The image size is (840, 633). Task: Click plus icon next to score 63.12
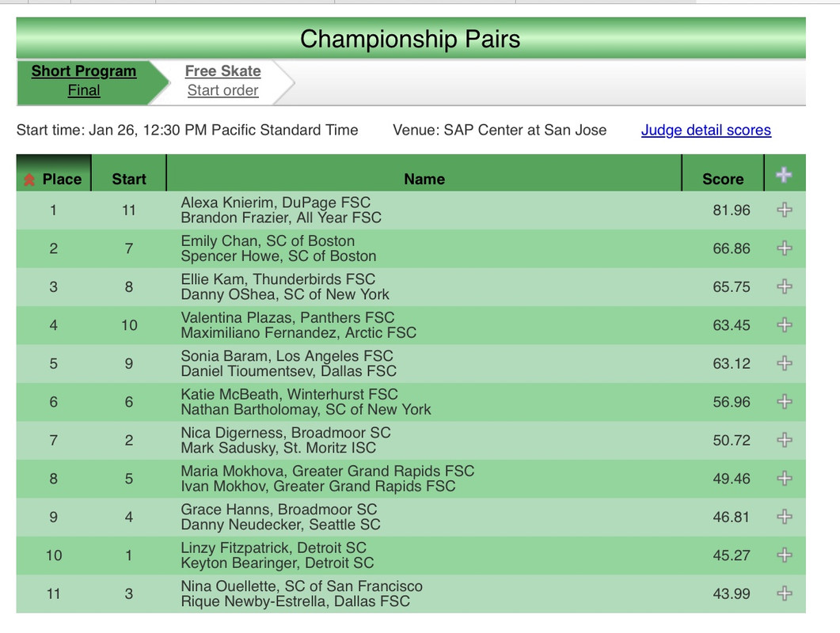click(784, 363)
